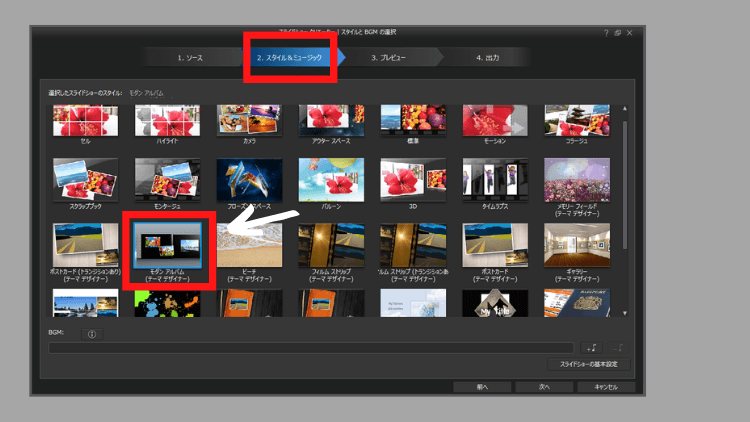The height and width of the screenshot is (422, 750).
Task: Click the 次へ button
Action: (x=545, y=386)
